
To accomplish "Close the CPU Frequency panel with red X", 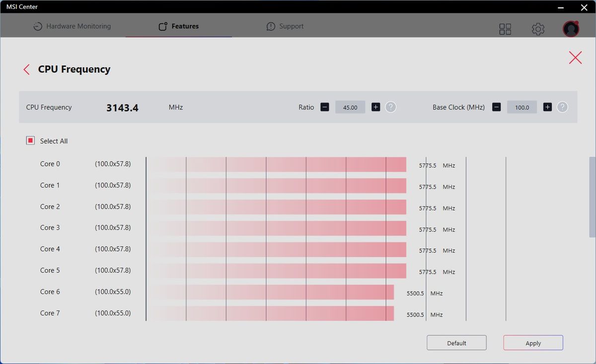I will 575,58.
